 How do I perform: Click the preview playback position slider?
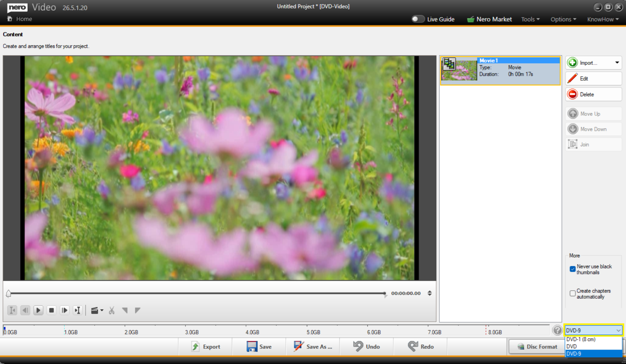click(196, 293)
